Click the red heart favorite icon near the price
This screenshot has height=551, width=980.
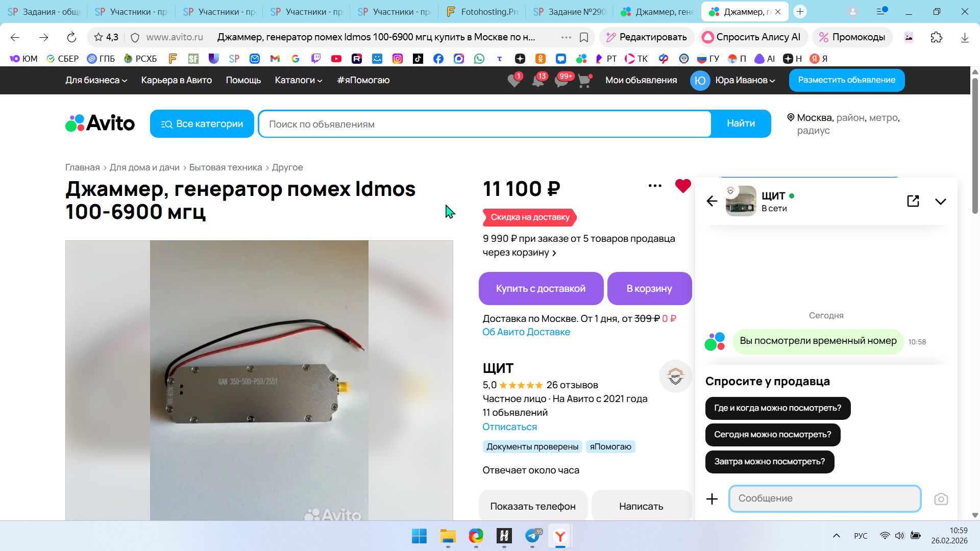[x=682, y=186]
